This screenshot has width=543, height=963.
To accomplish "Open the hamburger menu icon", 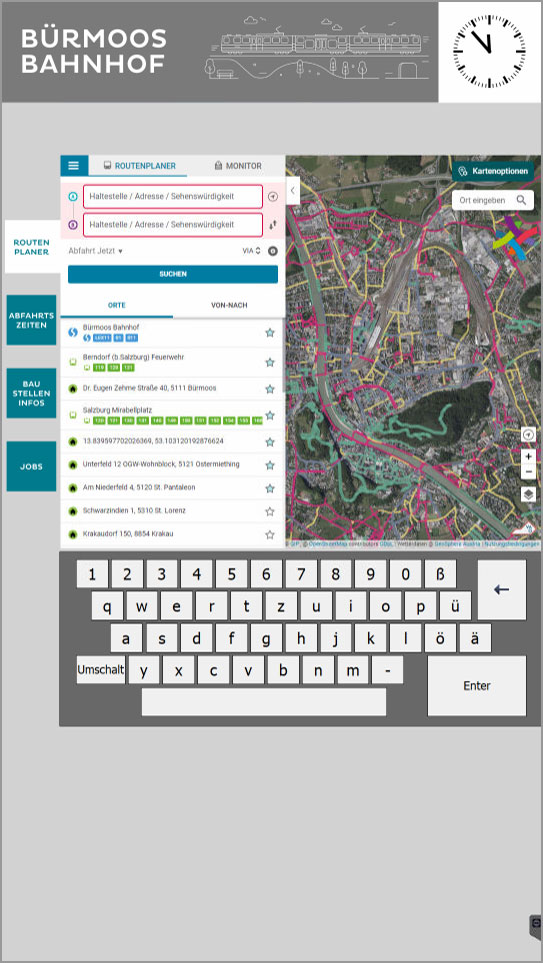I will pos(74,166).
